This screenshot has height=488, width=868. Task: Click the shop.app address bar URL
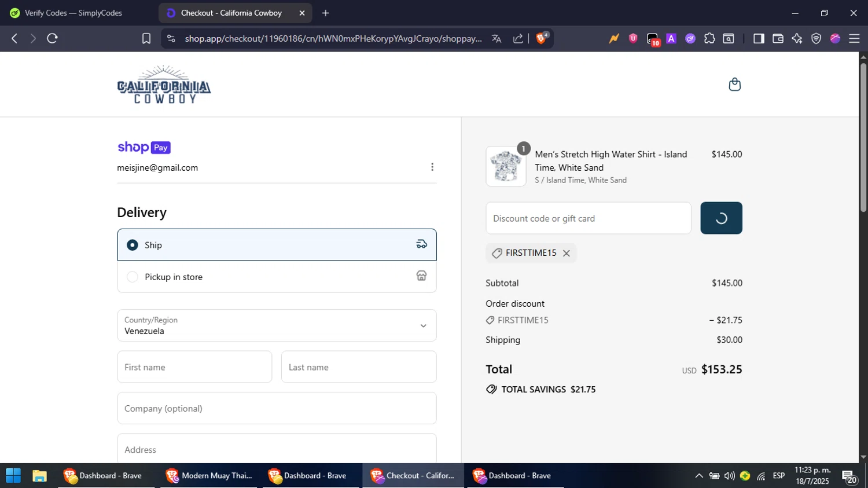click(333, 38)
